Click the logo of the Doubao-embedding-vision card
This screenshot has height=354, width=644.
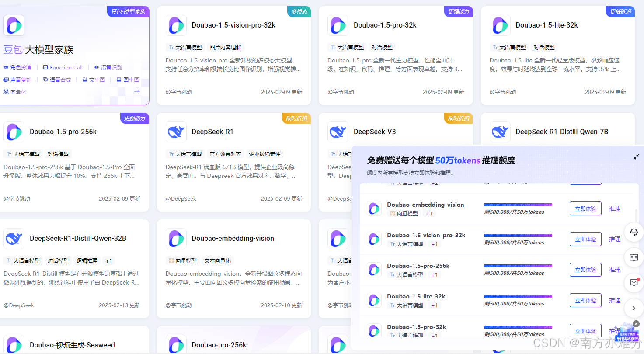tap(176, 239)
